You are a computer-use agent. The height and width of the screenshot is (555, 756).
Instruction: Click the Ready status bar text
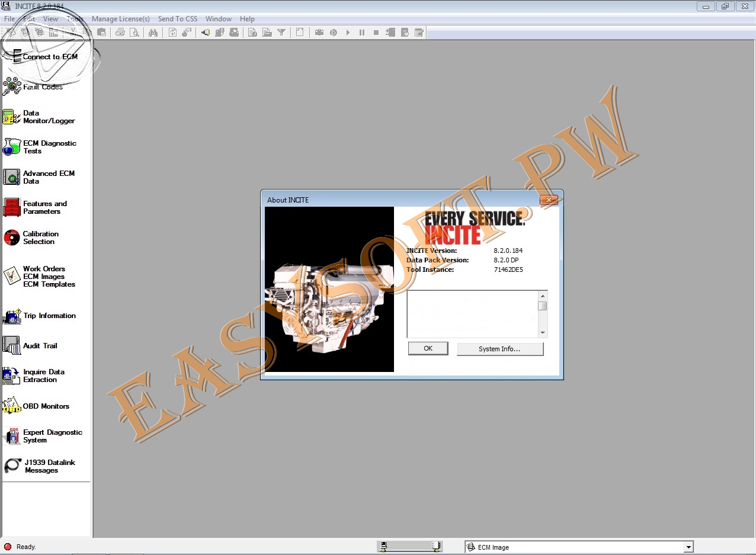(x=26, y=547)
